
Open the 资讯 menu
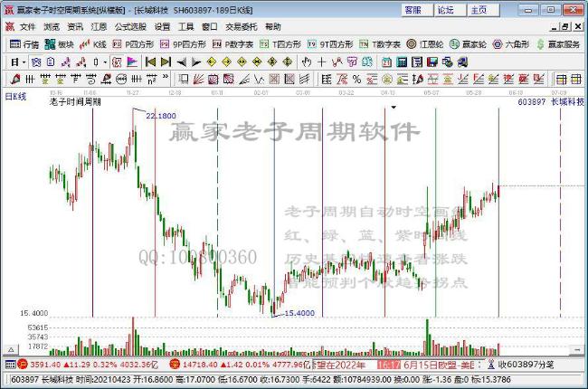pos(74,27)
